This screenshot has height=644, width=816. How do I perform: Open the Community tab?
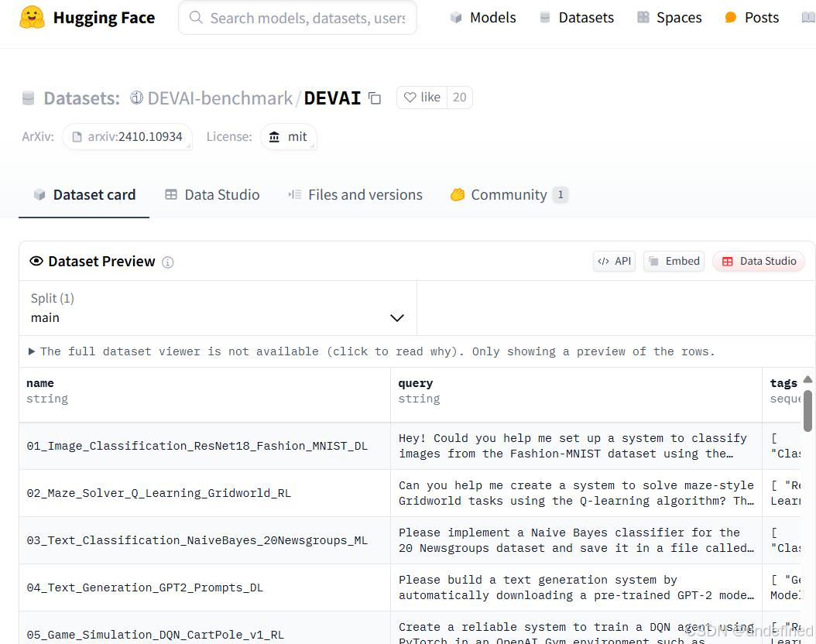[x=509, y=194]
